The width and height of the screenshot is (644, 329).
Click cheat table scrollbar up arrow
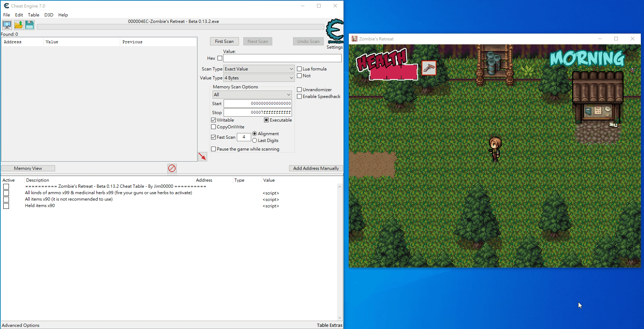point(340,187)
